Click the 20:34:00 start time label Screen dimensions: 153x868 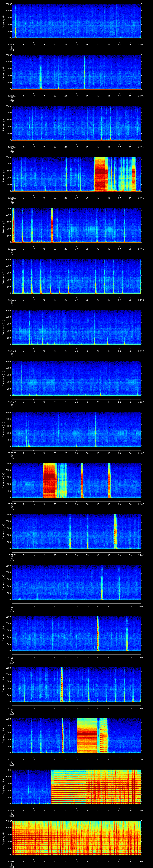(12, 657)
